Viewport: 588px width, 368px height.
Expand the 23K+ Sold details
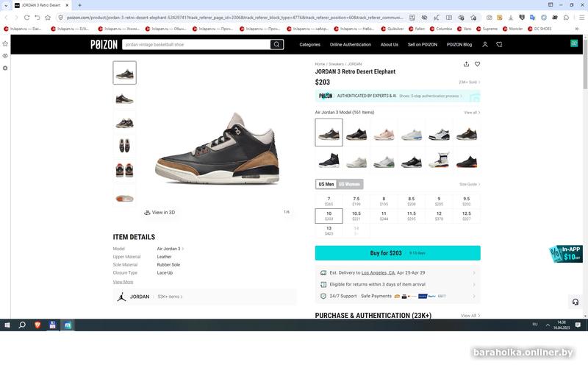click(470, 82)
